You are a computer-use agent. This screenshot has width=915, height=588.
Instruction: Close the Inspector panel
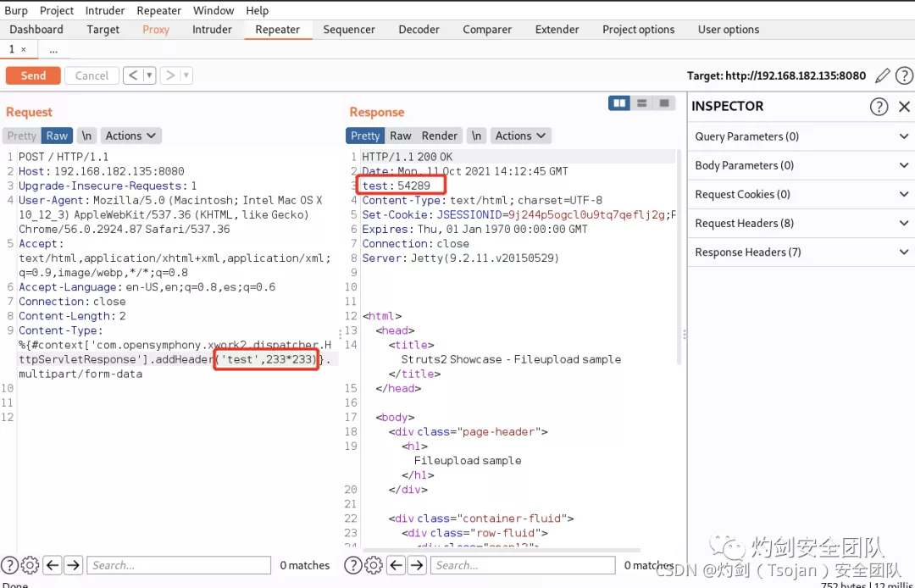[904, 106]
